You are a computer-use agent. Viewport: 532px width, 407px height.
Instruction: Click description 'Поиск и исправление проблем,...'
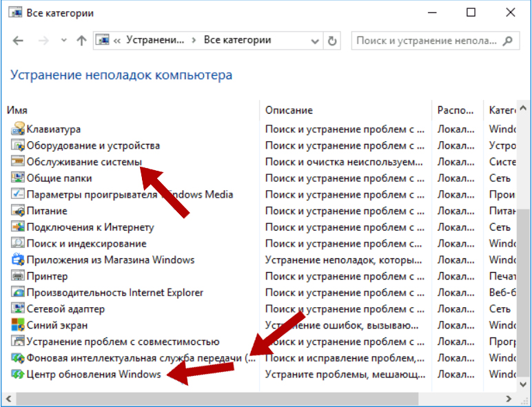click(x=345, y=358)
